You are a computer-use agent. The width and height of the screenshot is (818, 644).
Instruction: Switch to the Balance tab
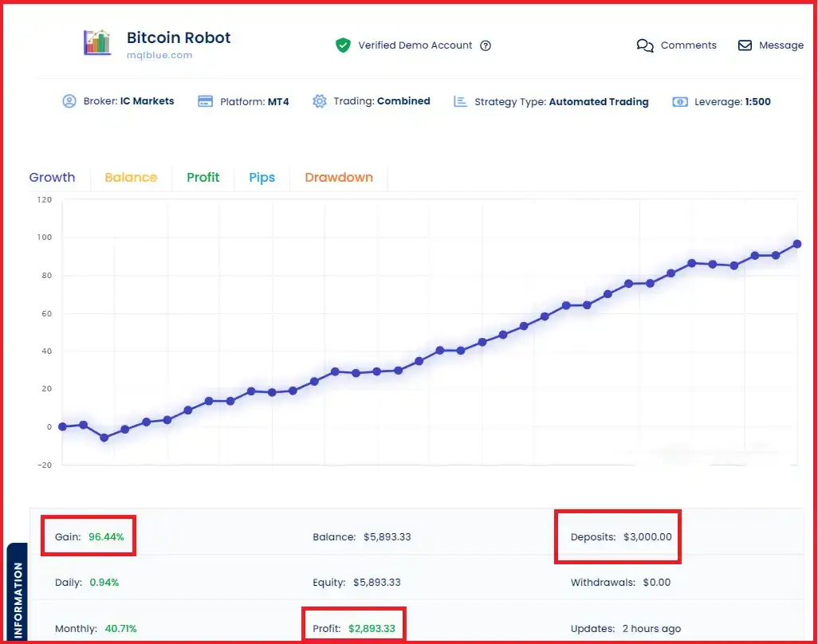point(131,178)
